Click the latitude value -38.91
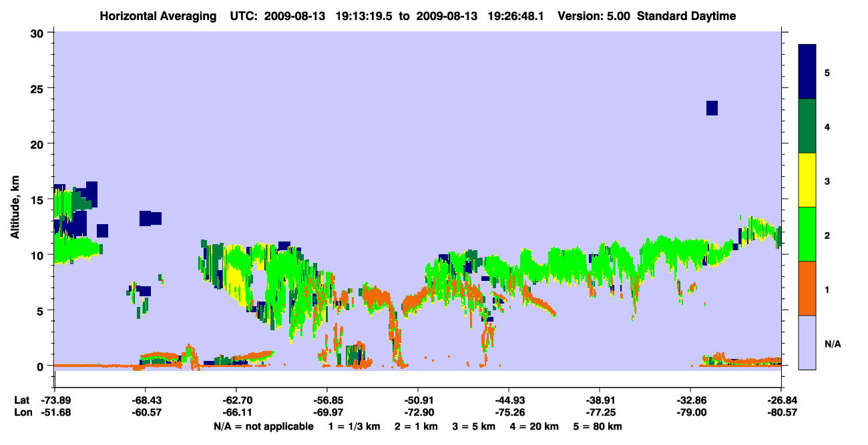This screenshot has width=868, height=445. click(600, 400)
